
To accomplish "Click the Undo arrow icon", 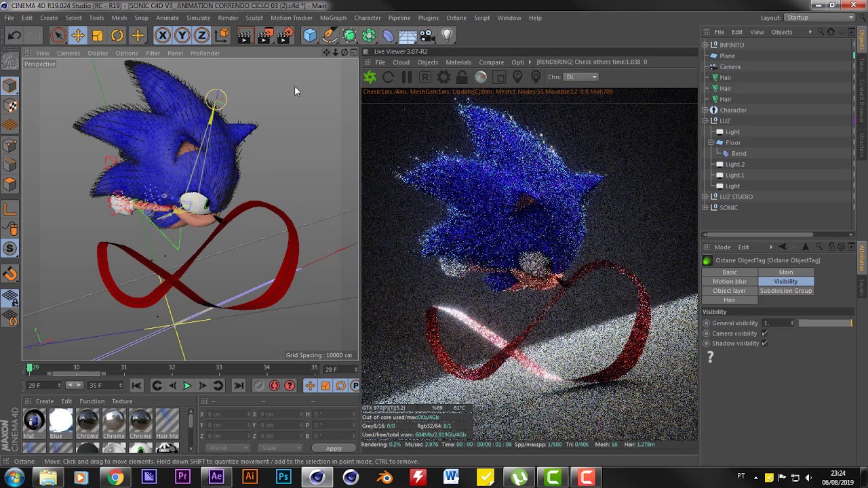I will click(x=15, y=35).
